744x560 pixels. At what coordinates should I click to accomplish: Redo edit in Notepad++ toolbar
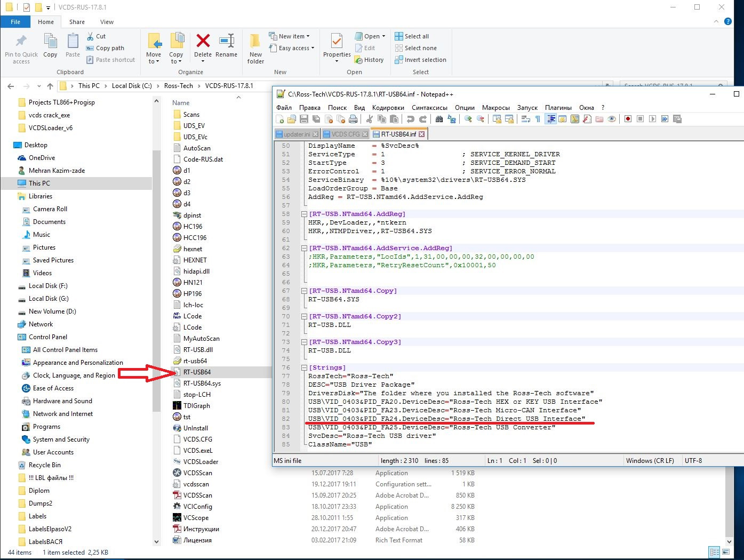pos(423,119)
